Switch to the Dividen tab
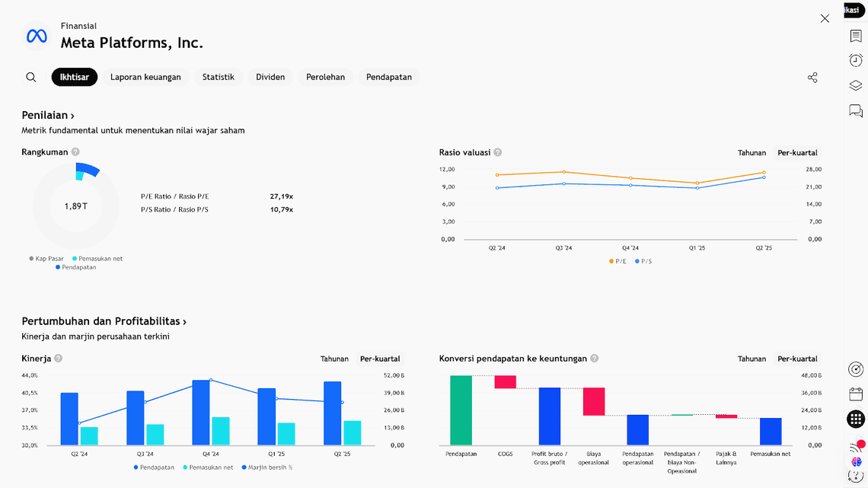 pos(270,77)
